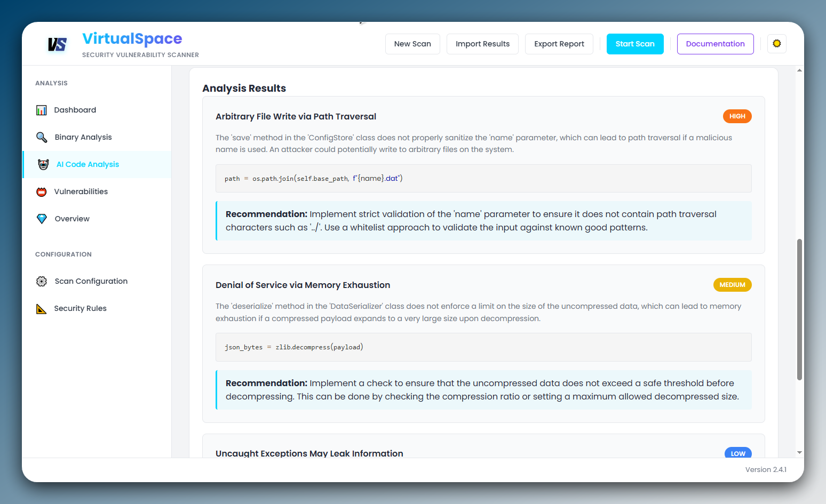This screenshot has width=826, height=504.
Task: Toggle the light/dark theme sun button
Action: click(777, 44)
